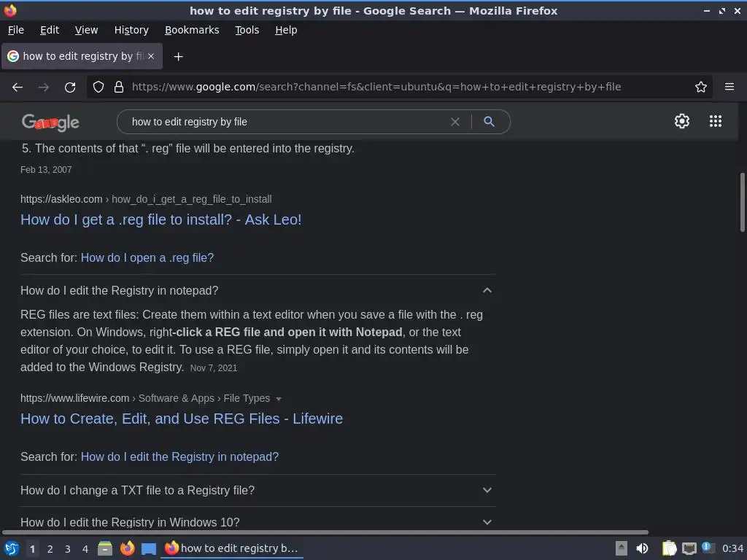The width and height of the screenshot is (747, 560).
Task: Clear the search box with the X icon
Action: coord(455,122)
